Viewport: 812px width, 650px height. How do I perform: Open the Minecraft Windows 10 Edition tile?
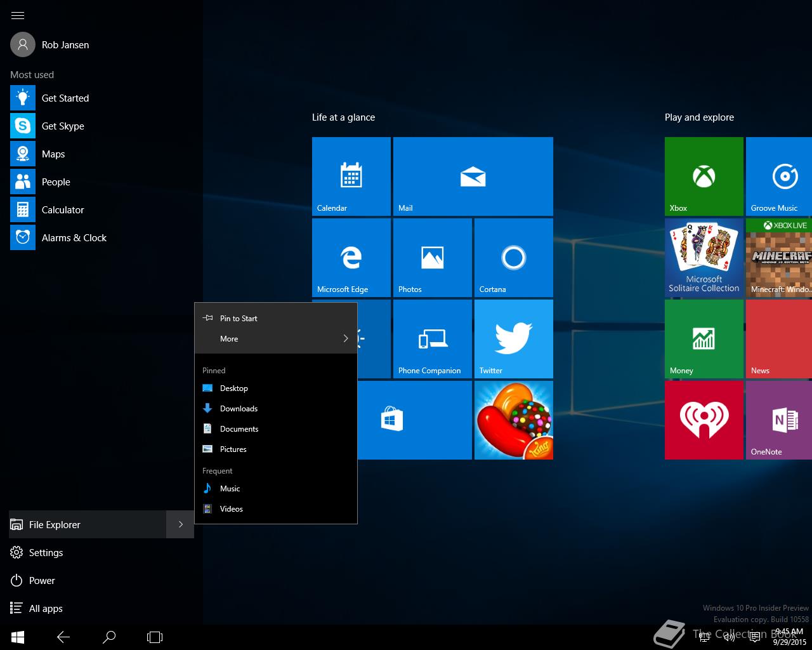pyautogui.click(x=779, y=258)
